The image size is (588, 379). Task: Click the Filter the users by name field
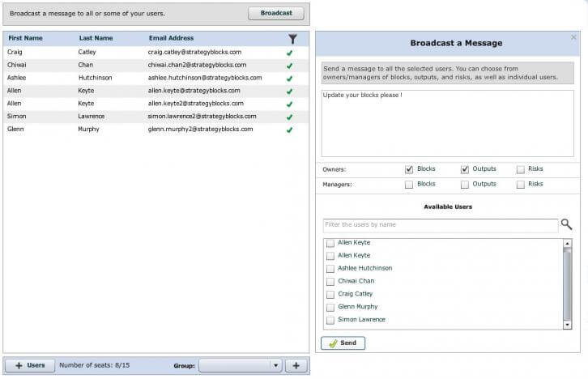[x=441, y=225]
